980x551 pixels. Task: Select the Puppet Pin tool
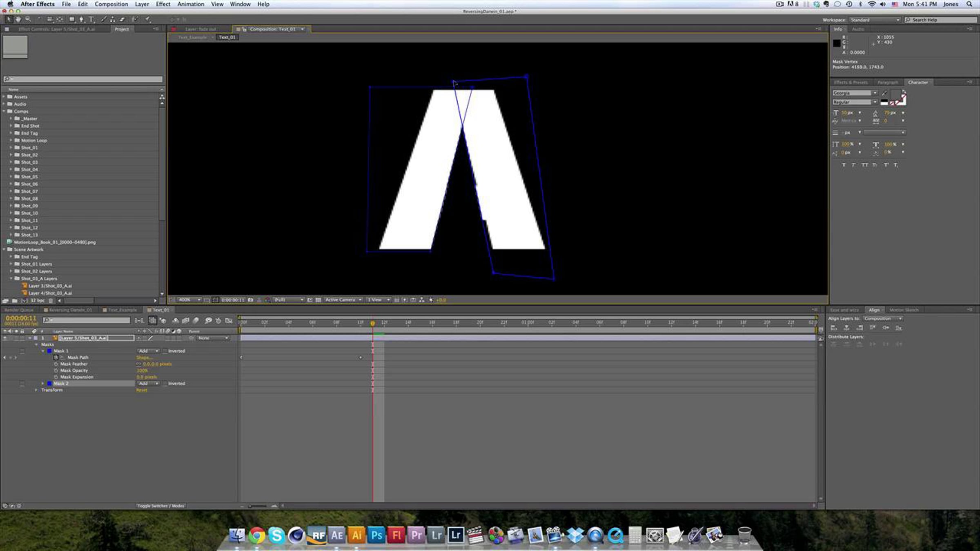[x=148, y=19]
